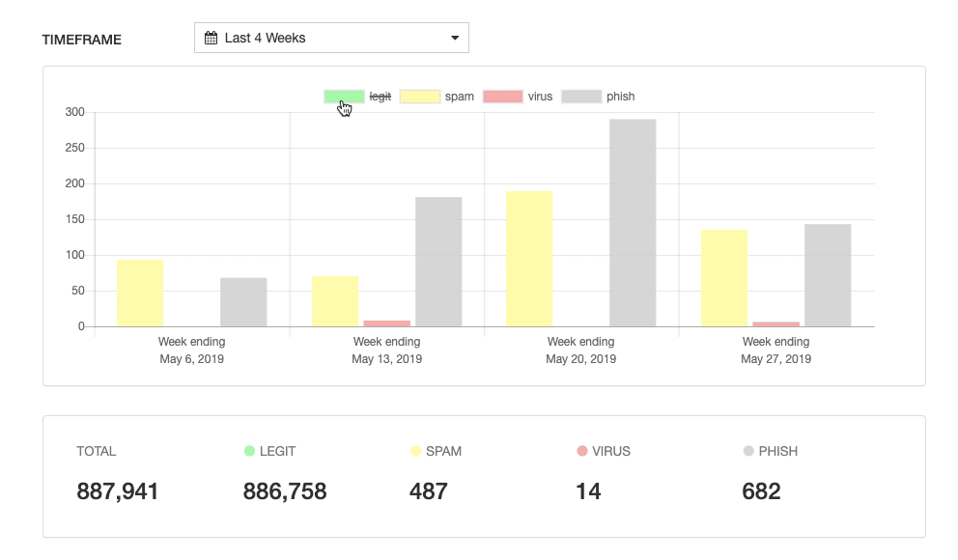The width and height of the screenshot is (958, 560).
Task: Click the grey dot beside PHISH total
Action: pos(747,451)
